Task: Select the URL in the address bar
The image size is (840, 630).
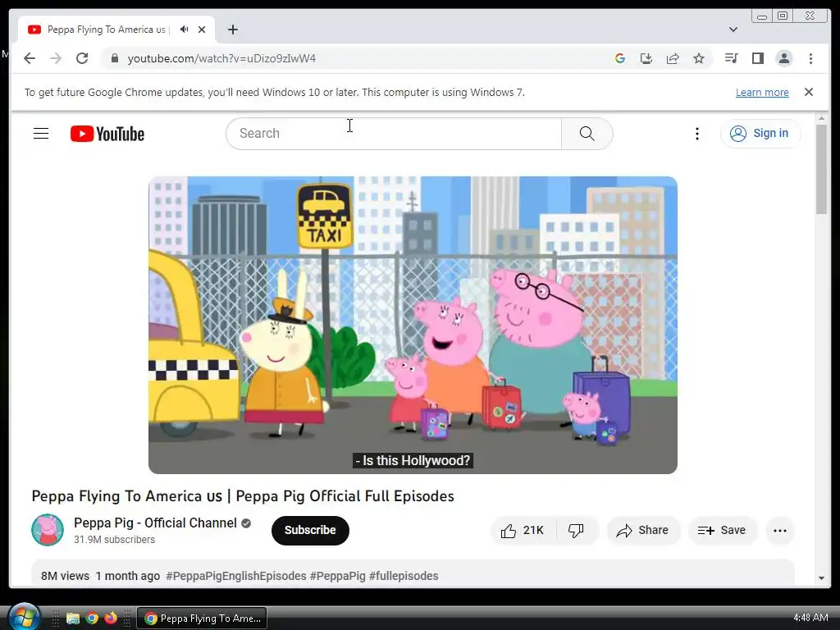Action: (221, 58)
